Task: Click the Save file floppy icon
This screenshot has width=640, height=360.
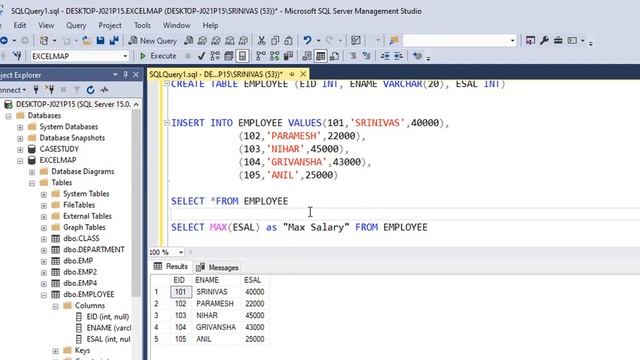Action: (100, 40)
